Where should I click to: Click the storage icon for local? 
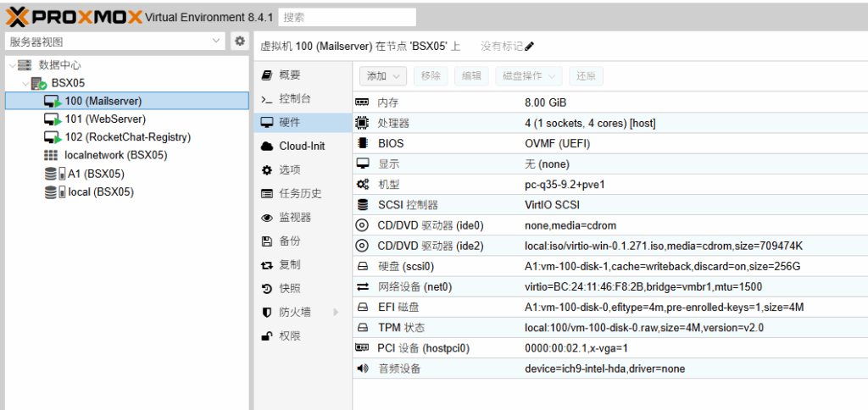pyautogui.click(x=54, y=192)
